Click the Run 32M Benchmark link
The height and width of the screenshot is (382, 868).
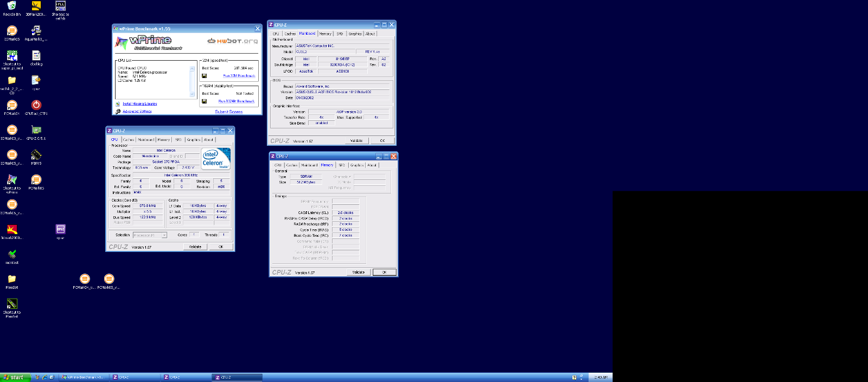[239, 76]
